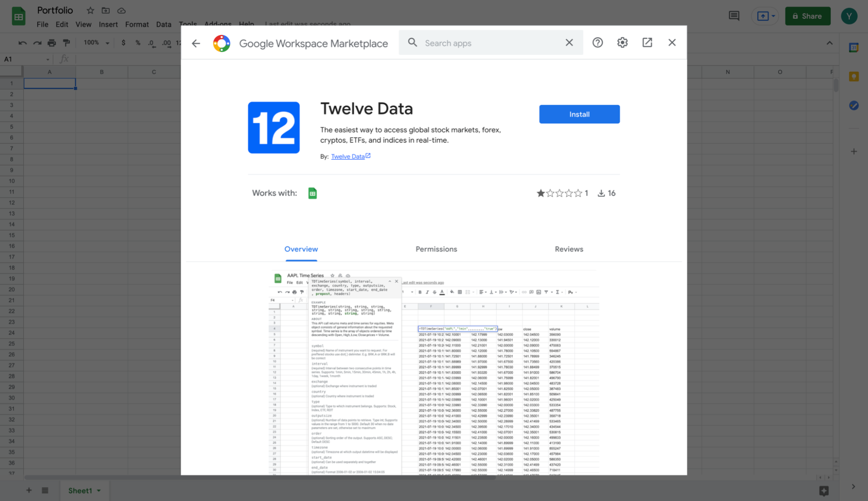
Task: Open the zoom level dropdown
Action: 96,43
